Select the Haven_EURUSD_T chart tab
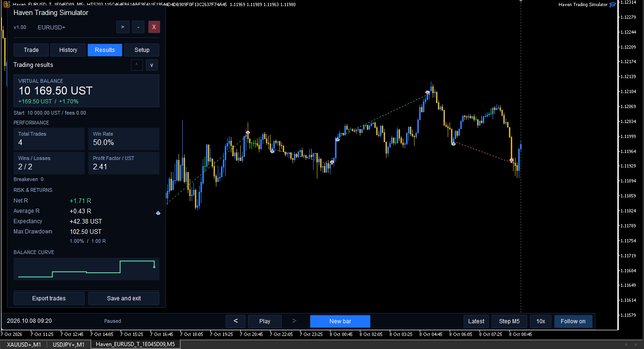The height and width of the screenshot is (349, 644). pos(135,345)
